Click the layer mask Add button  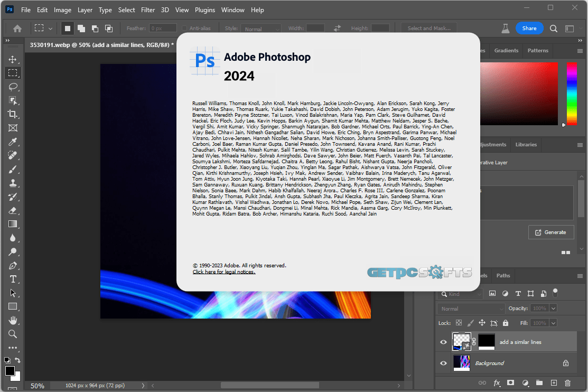point(510,382)
